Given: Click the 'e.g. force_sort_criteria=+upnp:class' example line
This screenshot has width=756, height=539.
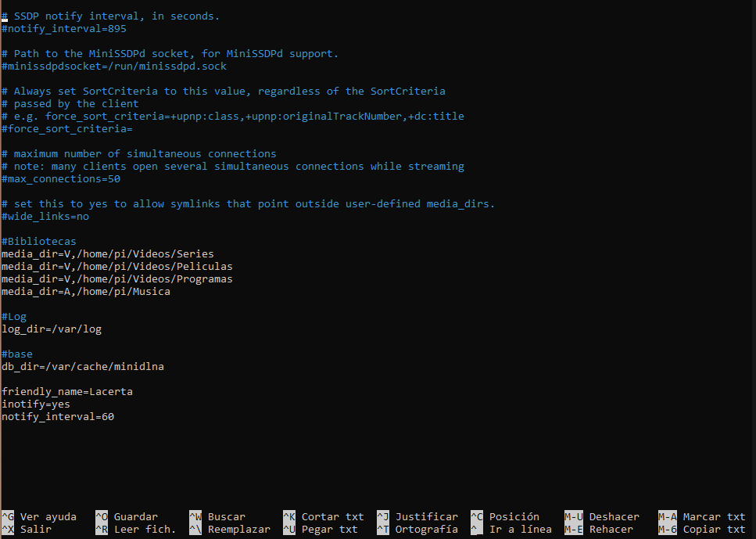Looking at the screenshot, I should click(x=233, y=117).
